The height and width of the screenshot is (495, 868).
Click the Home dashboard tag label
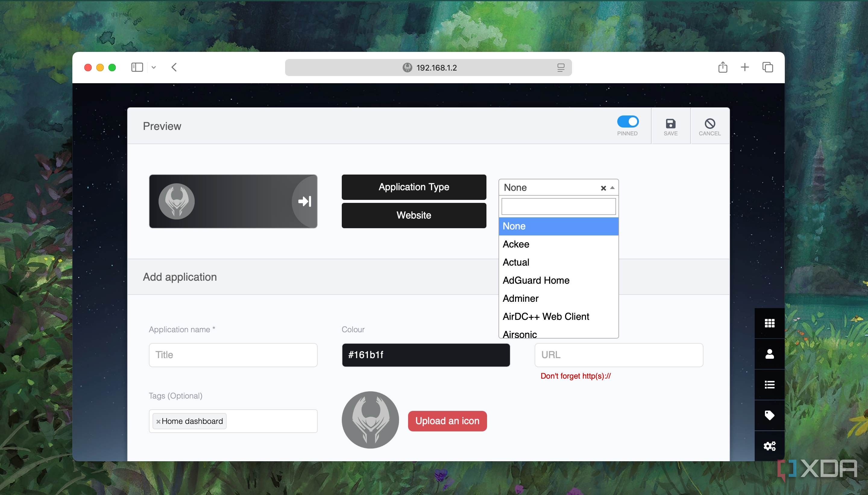point(192,421)
